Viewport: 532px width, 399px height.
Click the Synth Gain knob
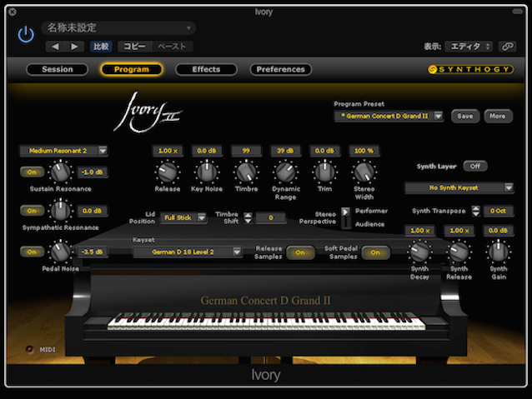(x=499, y=252)
